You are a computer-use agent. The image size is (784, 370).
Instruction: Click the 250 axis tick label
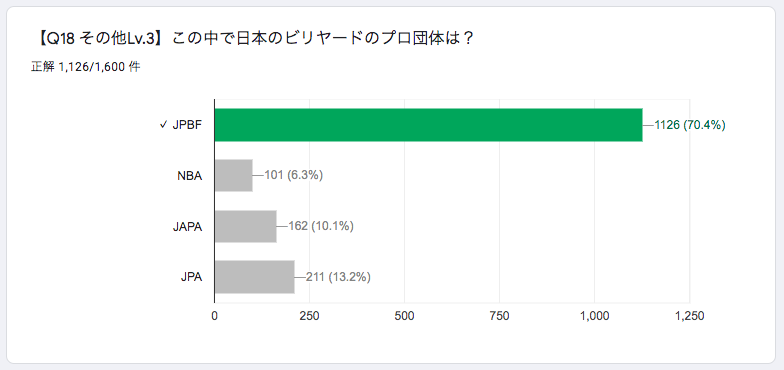310,316
